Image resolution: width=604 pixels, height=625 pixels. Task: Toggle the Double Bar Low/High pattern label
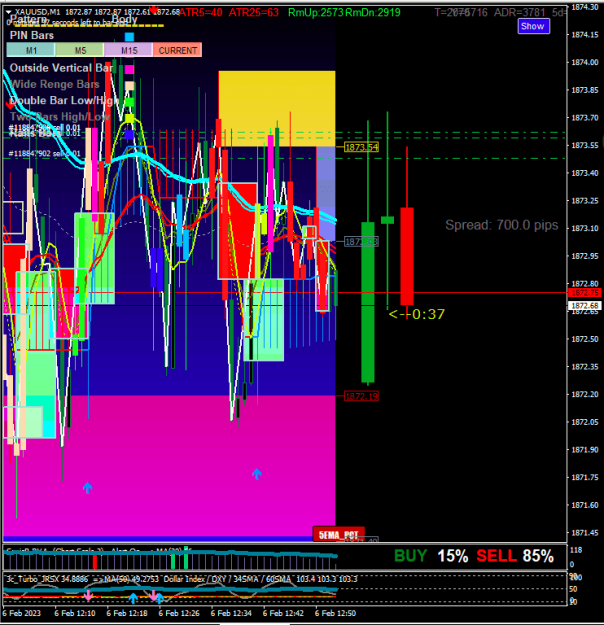(x=64, y=100)
